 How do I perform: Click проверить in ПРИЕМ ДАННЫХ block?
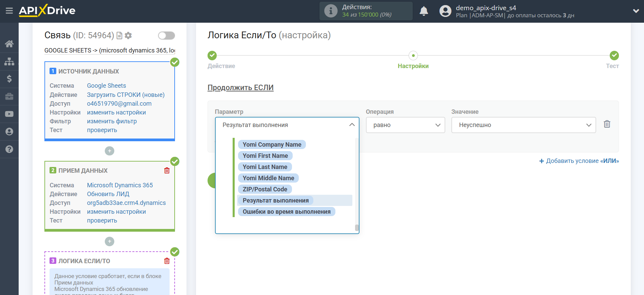[102, 220]
